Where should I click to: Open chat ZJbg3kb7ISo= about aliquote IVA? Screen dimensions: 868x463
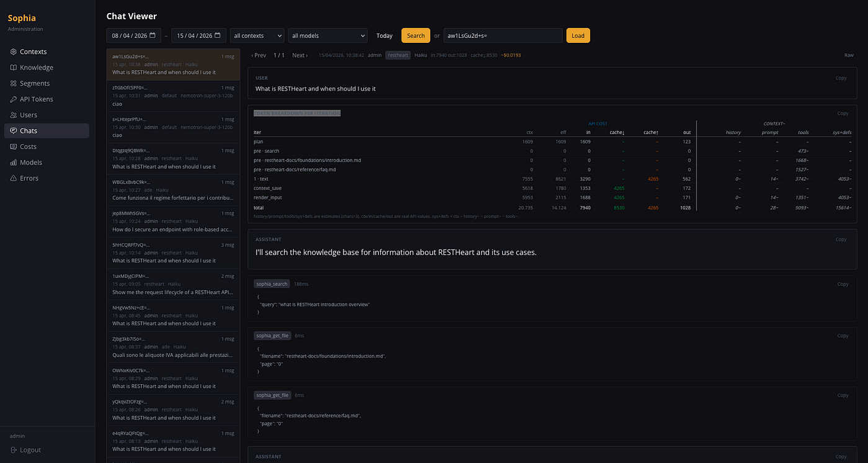click(x=173, y=347)
